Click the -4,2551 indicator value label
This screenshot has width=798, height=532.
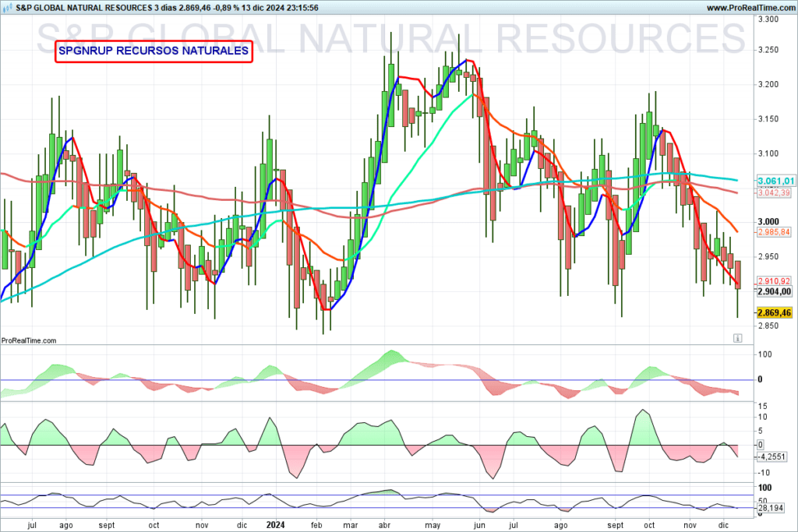click(x=772, y=456)
